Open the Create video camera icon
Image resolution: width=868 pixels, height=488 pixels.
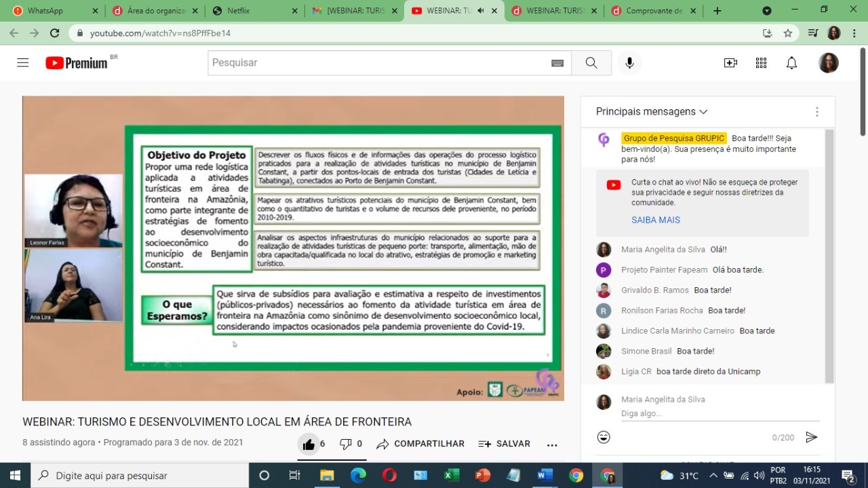click(x=730, y=62)
